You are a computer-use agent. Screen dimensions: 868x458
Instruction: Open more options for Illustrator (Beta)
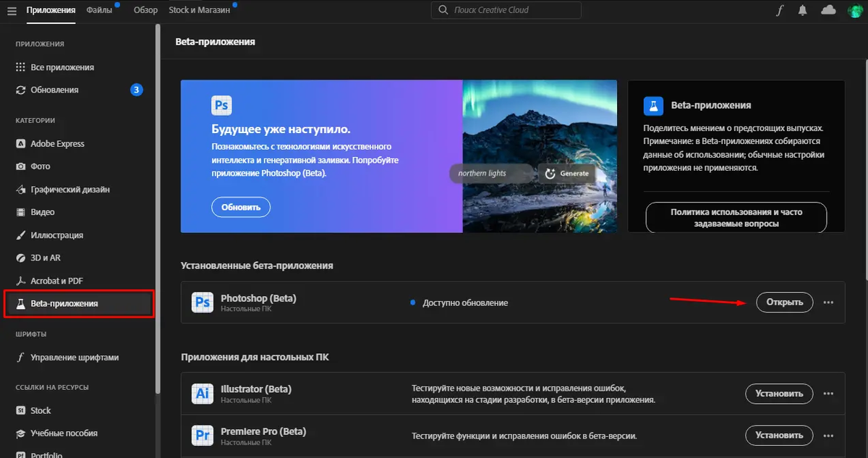point(828,394)
